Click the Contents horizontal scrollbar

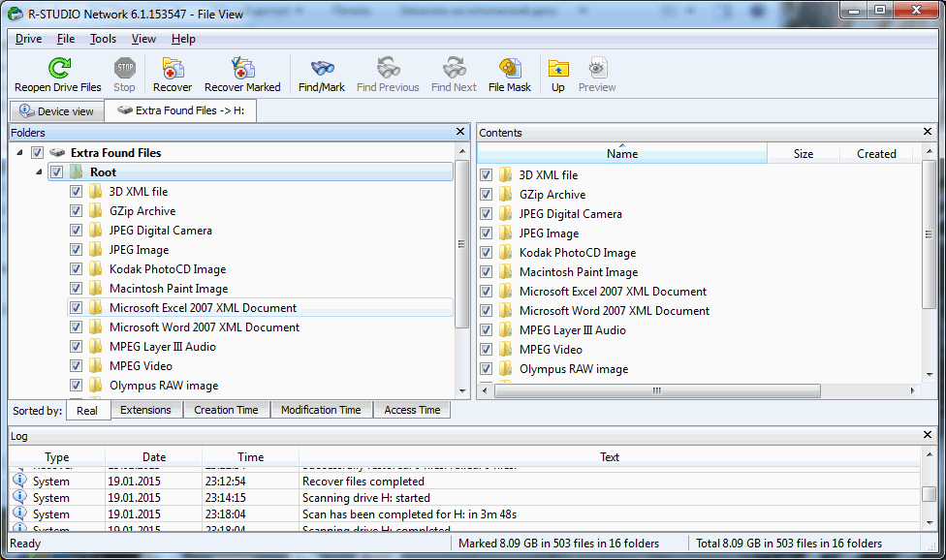point(657,391)
